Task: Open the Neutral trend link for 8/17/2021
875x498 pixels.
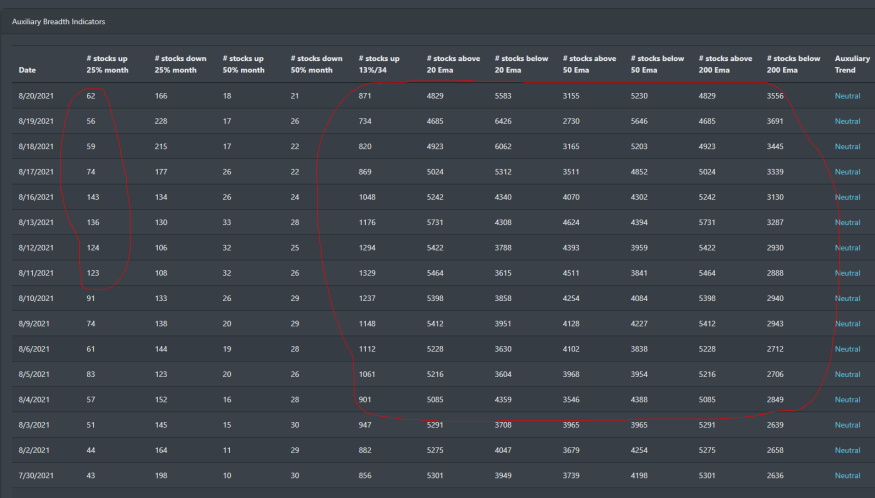Action: pyautogui.click(x=847, y=172)
